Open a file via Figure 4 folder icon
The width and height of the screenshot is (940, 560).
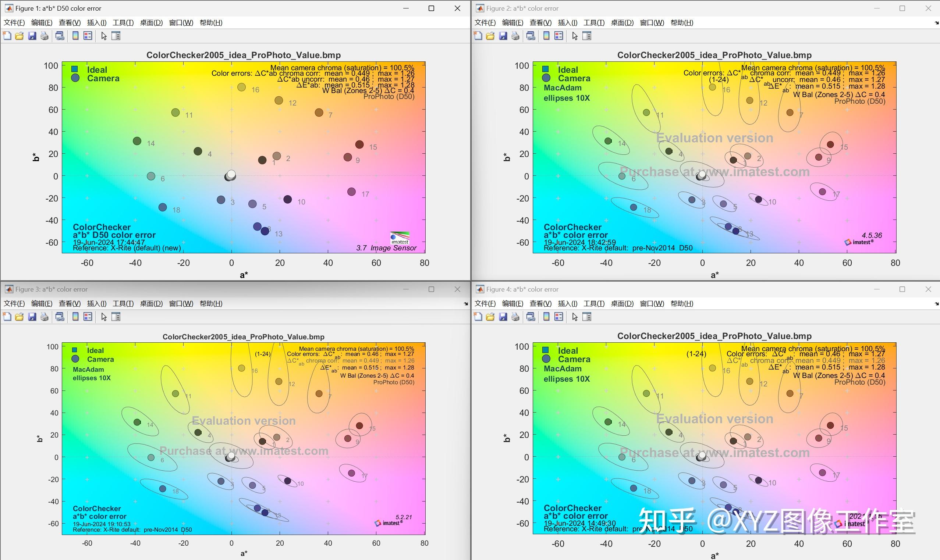(490, 317)
